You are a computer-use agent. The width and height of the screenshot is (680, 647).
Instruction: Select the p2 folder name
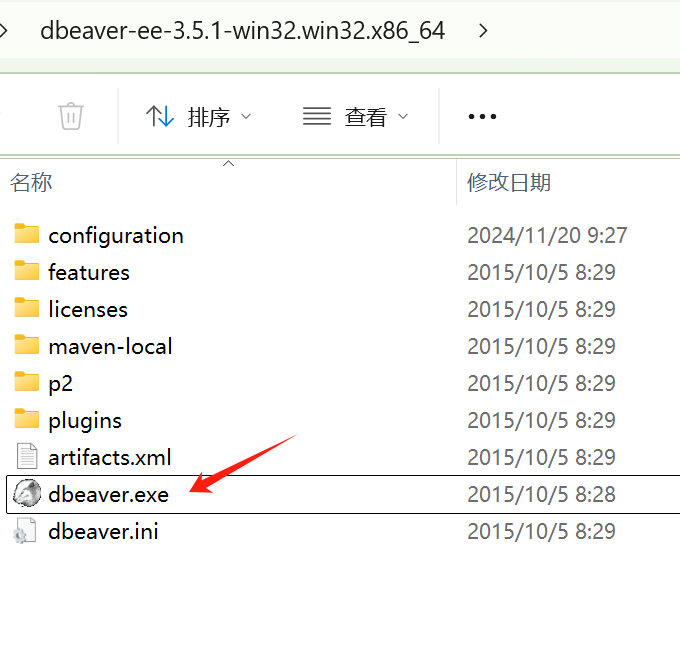(60, 384)
